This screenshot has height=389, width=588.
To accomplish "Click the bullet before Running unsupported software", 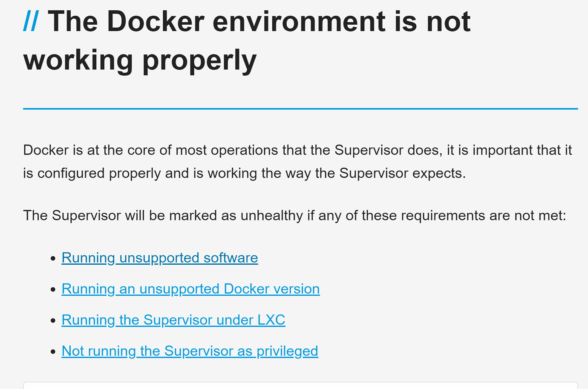I will [53, 258].
